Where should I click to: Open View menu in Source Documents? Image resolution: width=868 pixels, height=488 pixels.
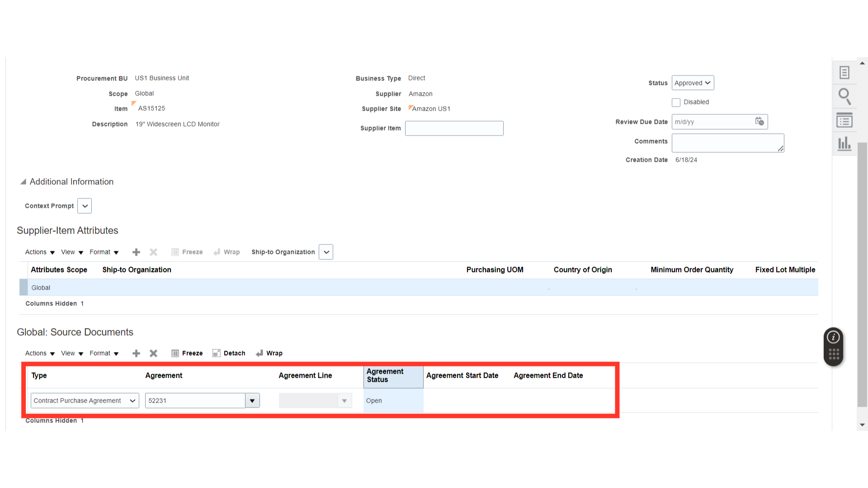click(72, 353)
